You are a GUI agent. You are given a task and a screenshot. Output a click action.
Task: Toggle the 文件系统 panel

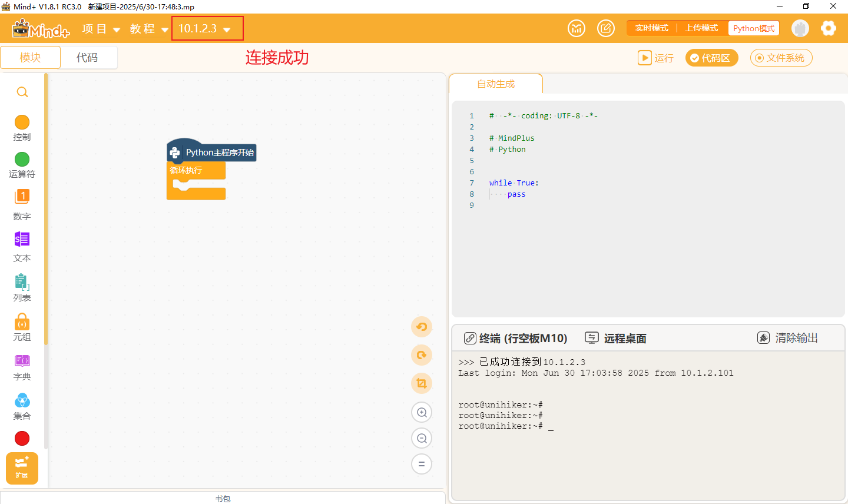(781, 58)
